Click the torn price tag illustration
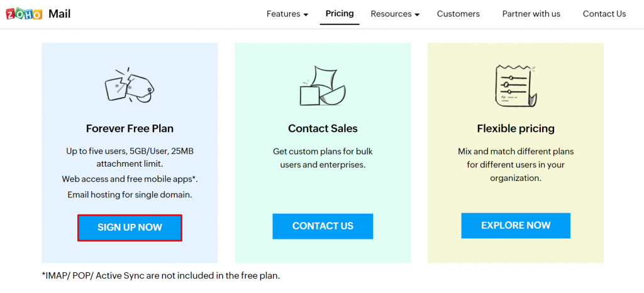Screen dimensions: 644x293 pyautogui.click(x=130, y=84)
